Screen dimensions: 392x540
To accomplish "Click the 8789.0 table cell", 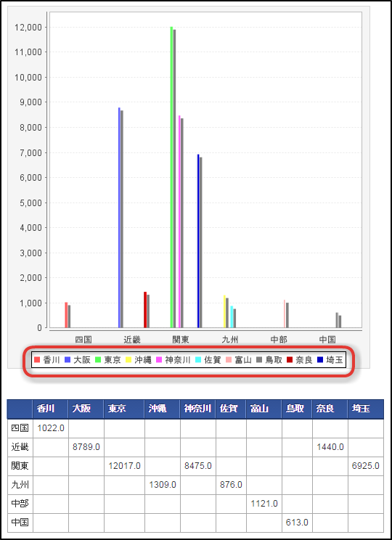I will (x=86, y=447).
